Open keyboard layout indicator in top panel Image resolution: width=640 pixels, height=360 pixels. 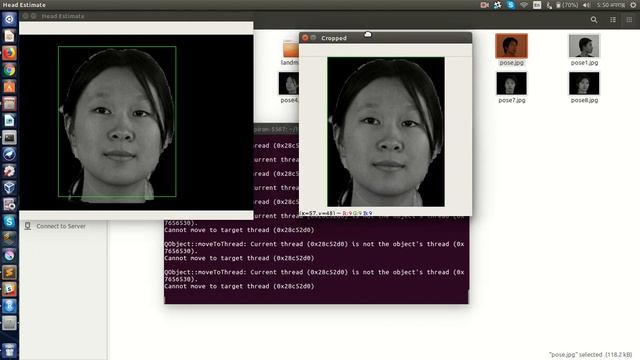pos(537,5)
